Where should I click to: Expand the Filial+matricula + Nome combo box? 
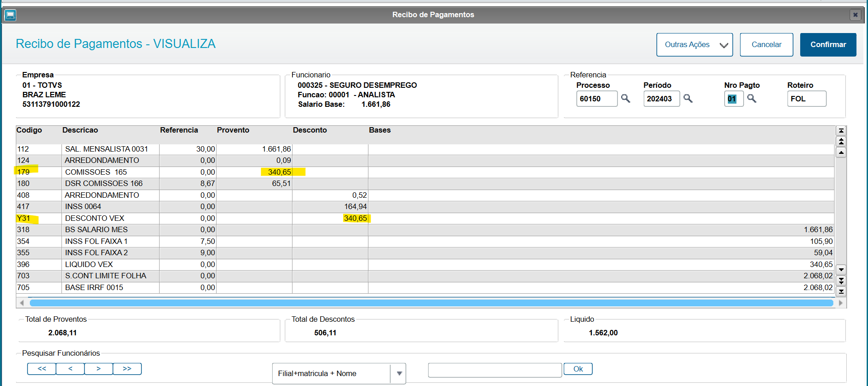click(x=399, y=374)
